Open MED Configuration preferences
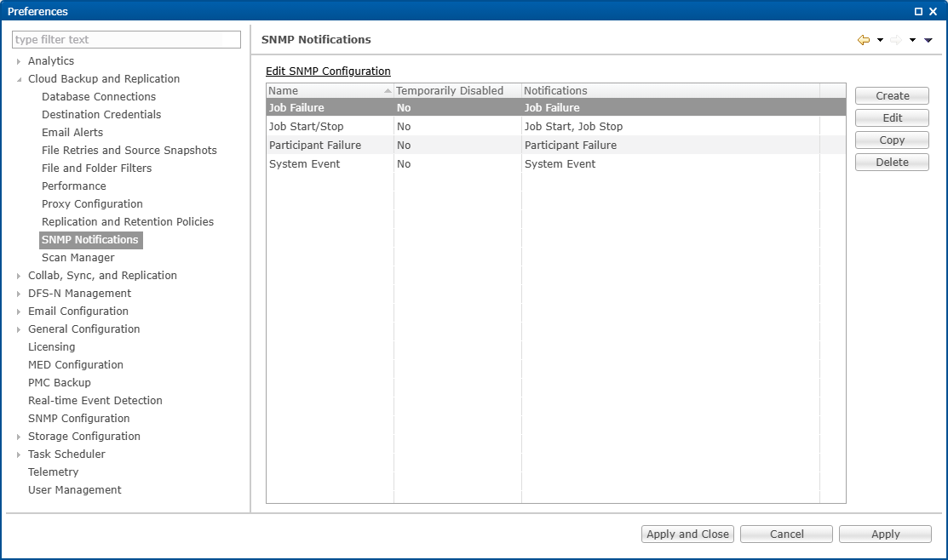This screenshot has width=948, height=560. (x=76, y=365)
